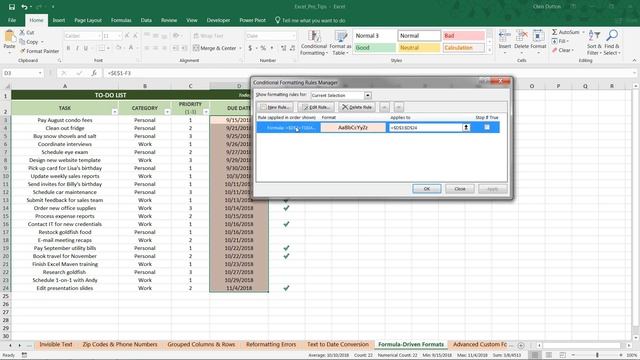
Task: Expand the cell styles gallery
Action: point(490,50)
